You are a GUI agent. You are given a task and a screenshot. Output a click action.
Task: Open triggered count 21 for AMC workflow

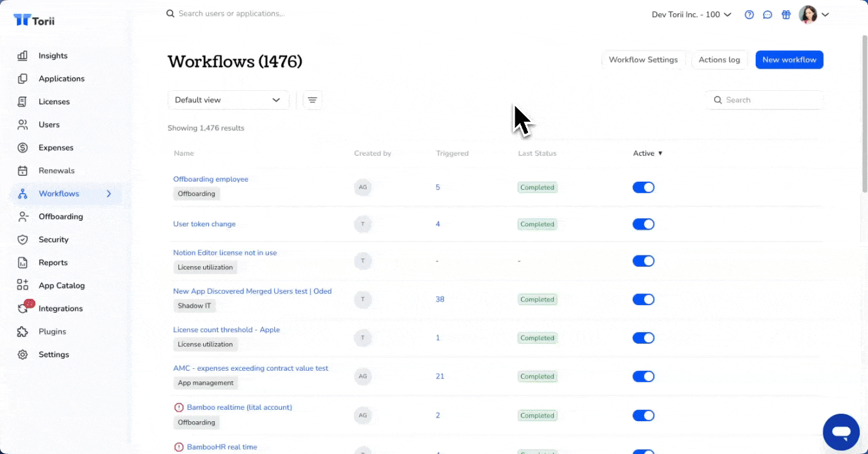coord(440,376)
